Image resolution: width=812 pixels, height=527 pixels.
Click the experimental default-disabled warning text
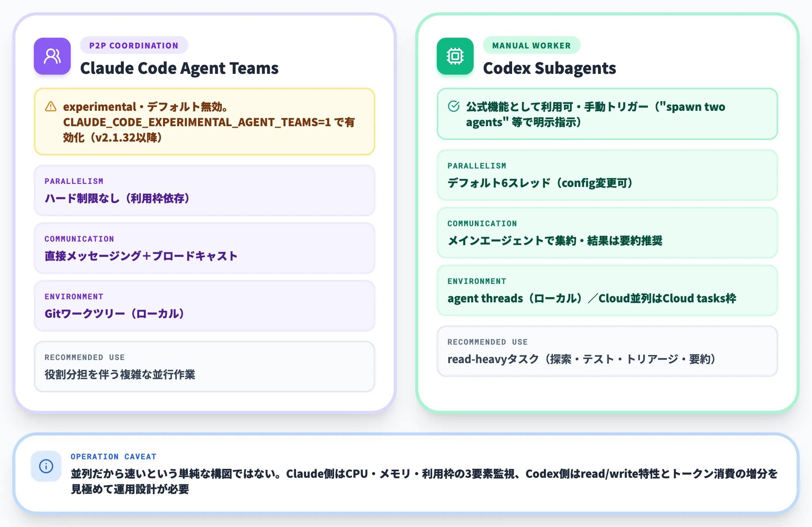coord(209,122)
